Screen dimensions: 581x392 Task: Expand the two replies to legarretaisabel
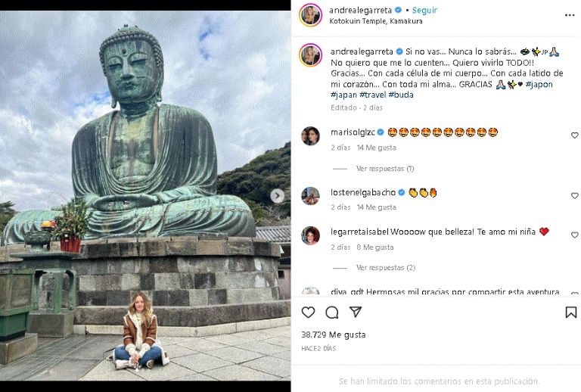(x=385, y=268)
